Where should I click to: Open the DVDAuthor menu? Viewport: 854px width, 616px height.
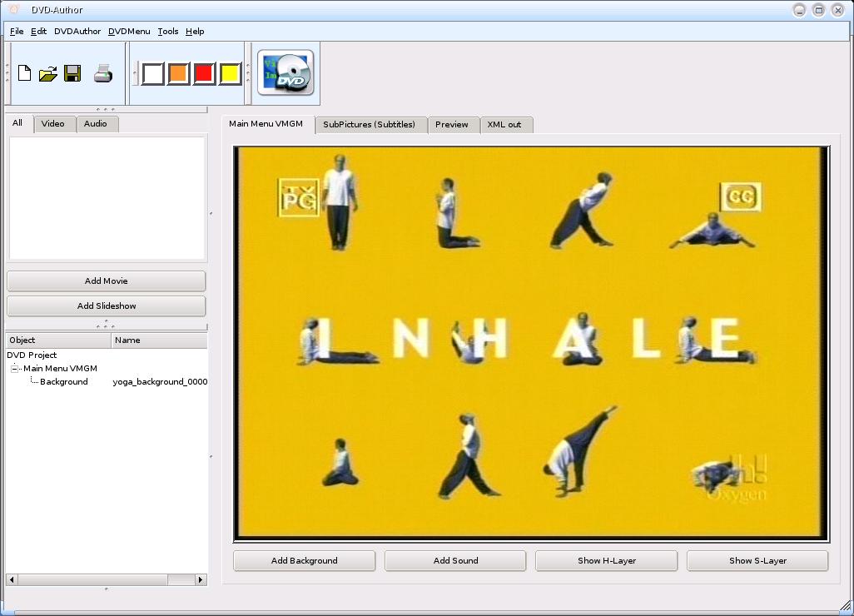(x=77, y=31)
